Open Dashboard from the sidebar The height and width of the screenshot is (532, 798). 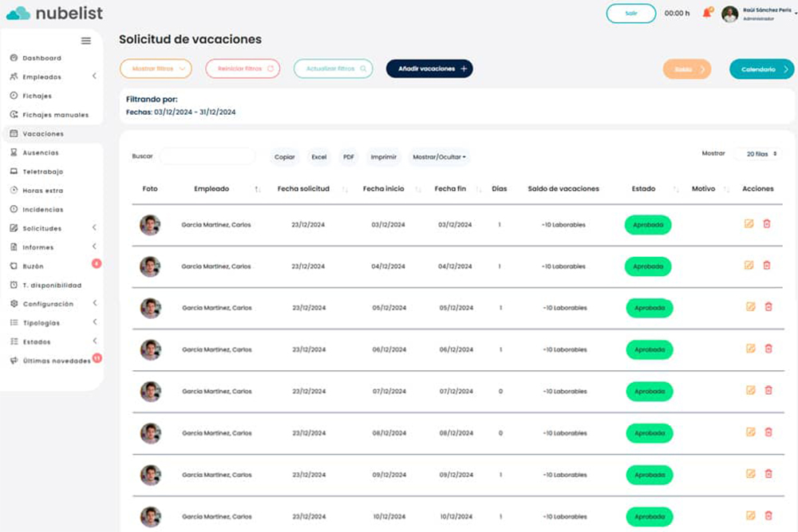pos(41,58)
